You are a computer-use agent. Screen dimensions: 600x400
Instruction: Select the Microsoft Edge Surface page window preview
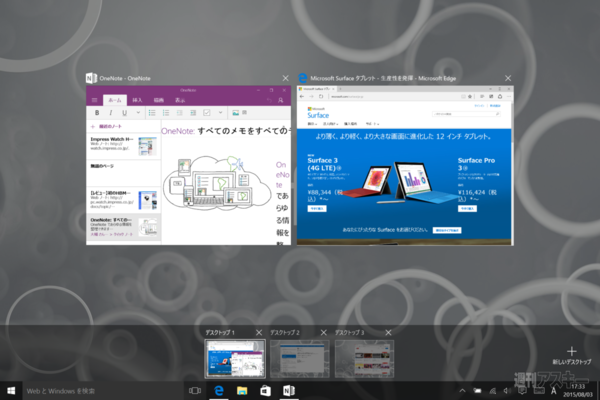coord(405,165)
